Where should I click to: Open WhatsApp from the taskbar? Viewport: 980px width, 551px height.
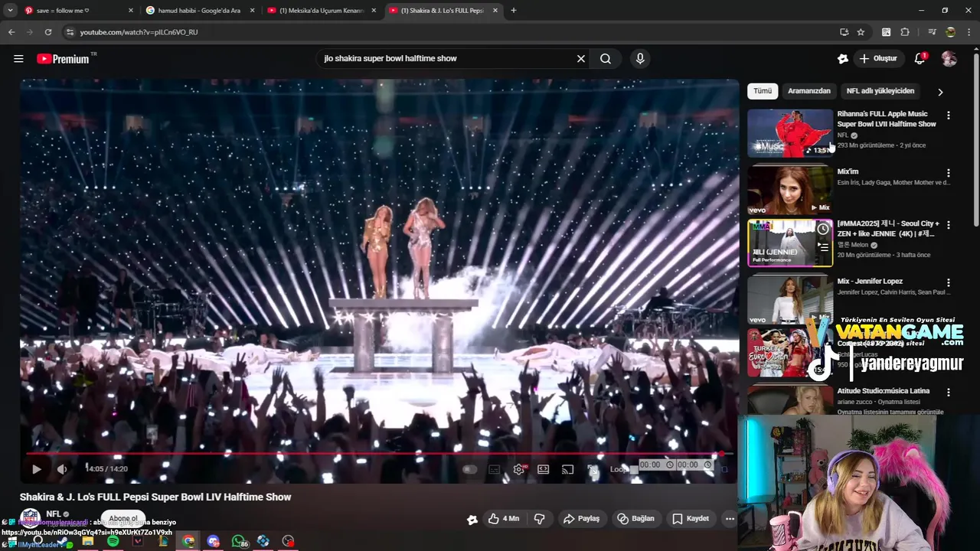238,542
